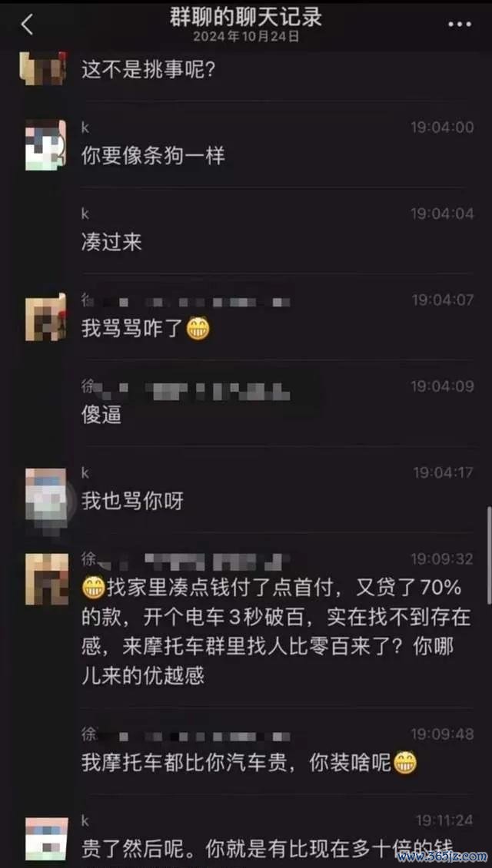Tap avatar beside the 19:09:32 long message
The height and width of the screenshot is (868, 492).
coord(45,578)
